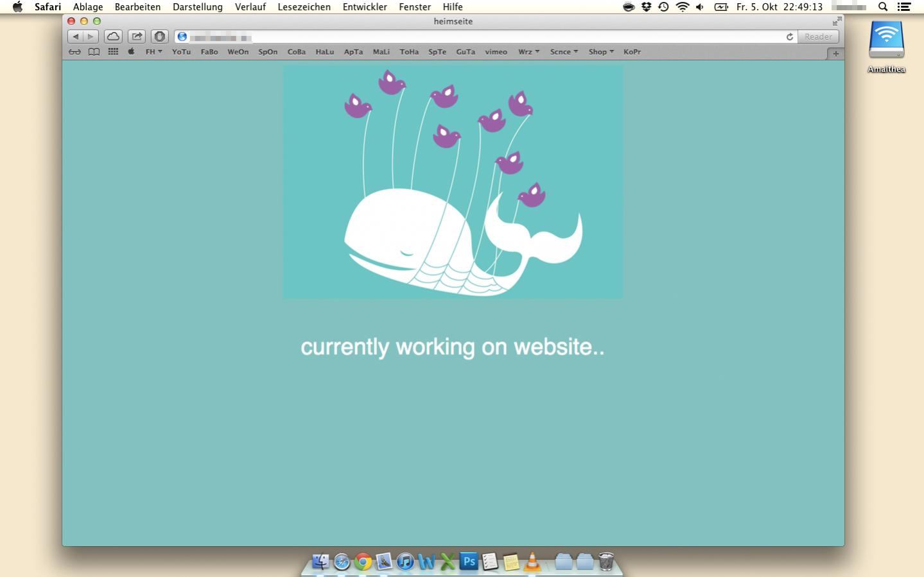
Task: Open Photoshop from the Dock
Action: tap(469, 562)
